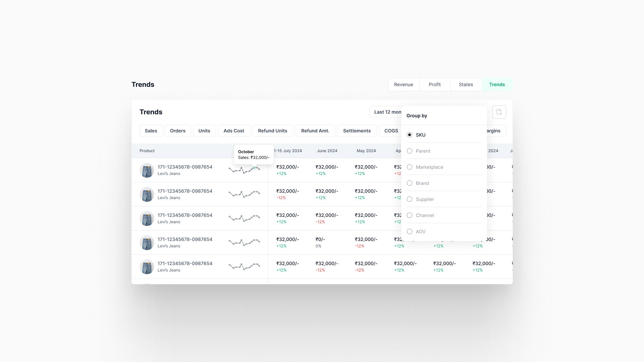Image resolution: width=644 pixels, height=362 pixels.
Task: Switch to the Revenue tab
Action: point(404,84)
